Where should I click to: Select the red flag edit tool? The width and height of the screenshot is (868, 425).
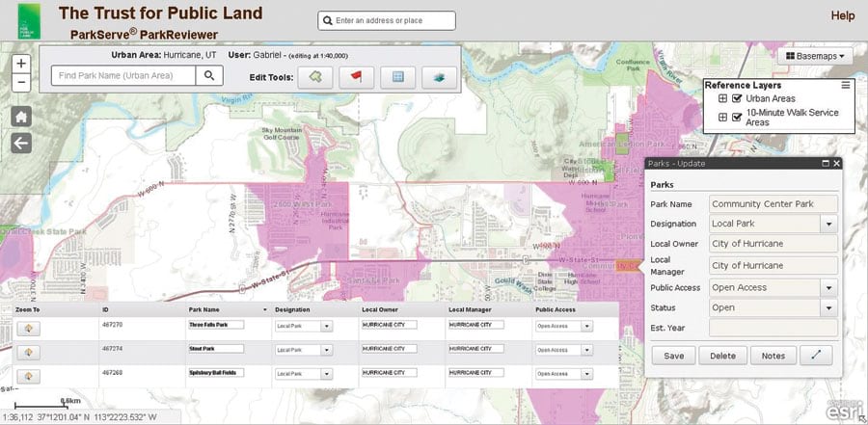coord(357,77)
